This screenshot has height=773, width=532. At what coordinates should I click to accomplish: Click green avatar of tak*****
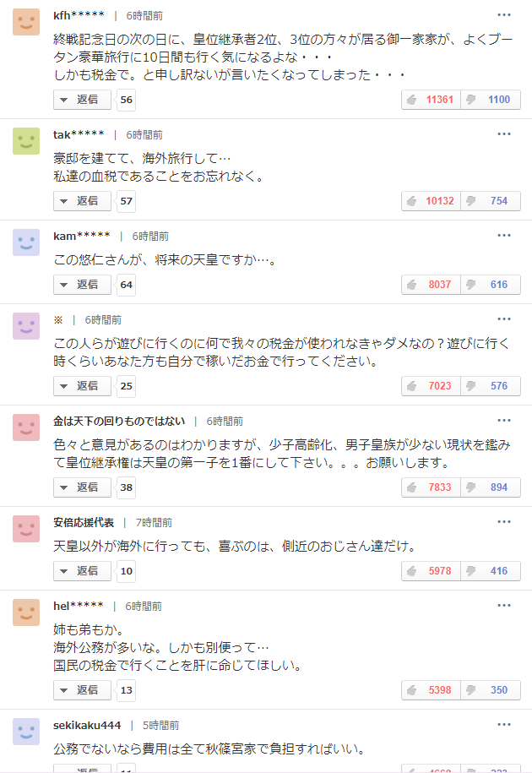coord(26,141)
